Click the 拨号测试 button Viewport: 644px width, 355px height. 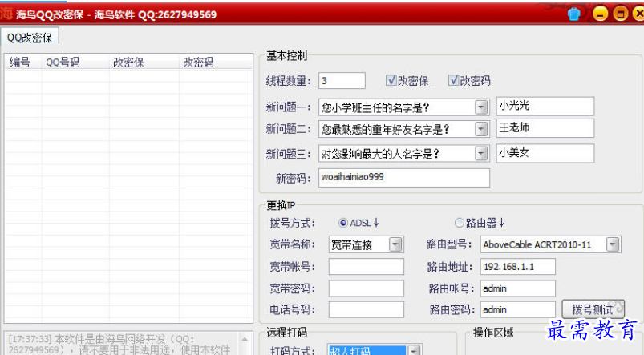click(x=593, y=309)
